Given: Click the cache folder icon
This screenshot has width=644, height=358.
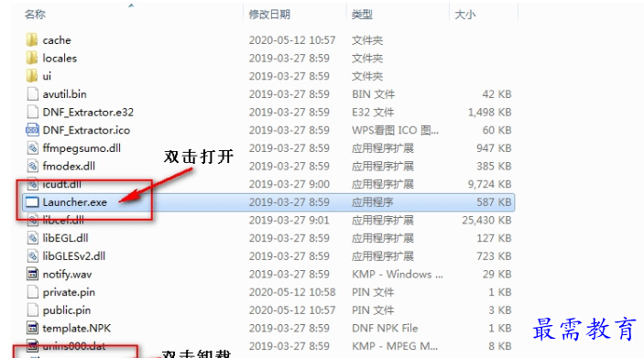Looking at the screenshot, I should coord(32,39).
